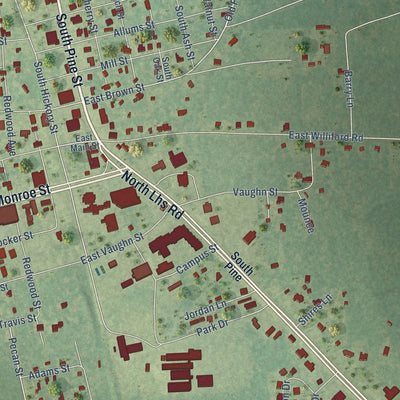Click the East Williford Rd label

pyautogui.click(x=326, y=136)
